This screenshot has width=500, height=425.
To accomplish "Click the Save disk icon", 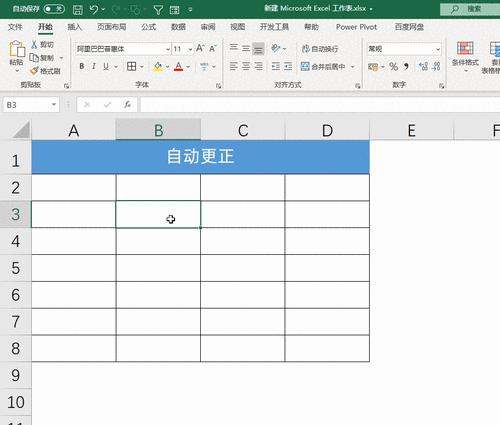I will click(78, 9).
